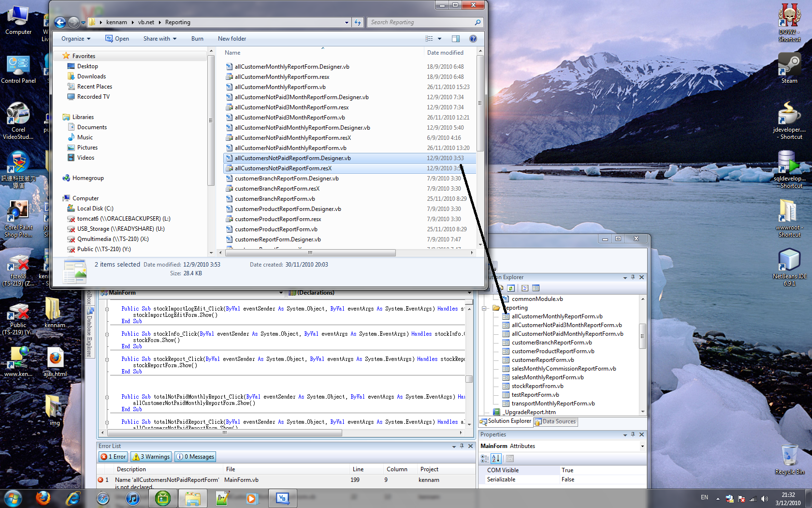This screenshot has width=812, height=508.
Task: Switch to the Data Sources tab
Action: coord(555,421)
